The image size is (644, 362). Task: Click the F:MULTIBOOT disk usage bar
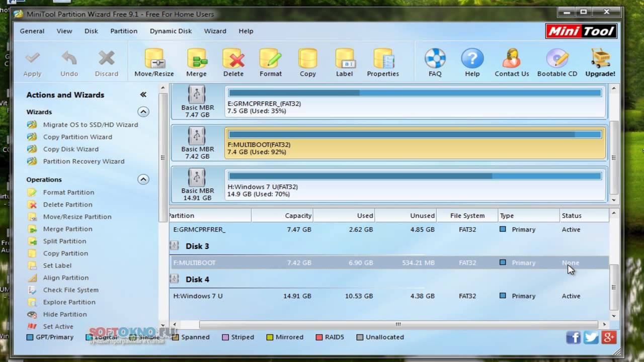coord(415,135)
